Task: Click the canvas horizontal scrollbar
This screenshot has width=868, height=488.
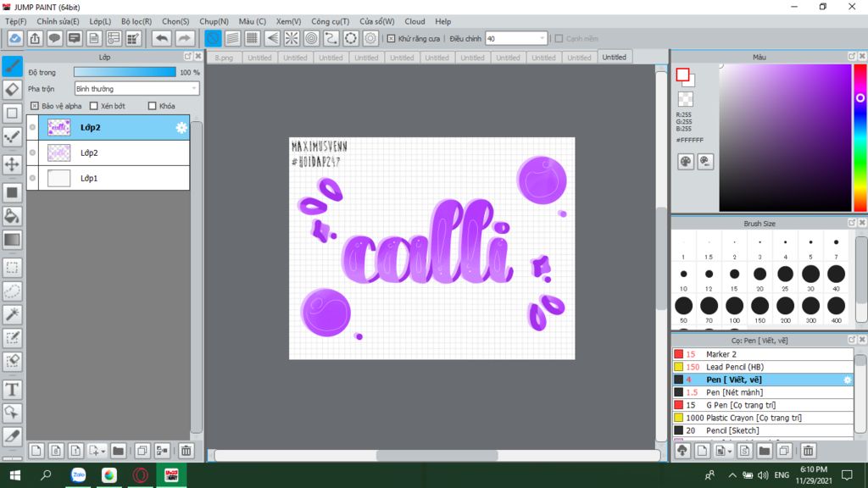Action: click(x=437, y=455)
